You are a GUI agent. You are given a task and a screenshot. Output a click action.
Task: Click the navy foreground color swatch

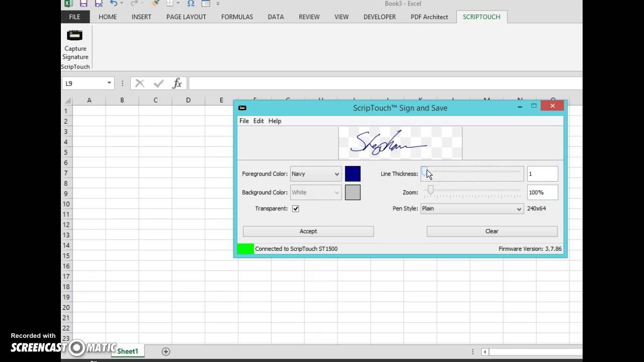(353, 174)
